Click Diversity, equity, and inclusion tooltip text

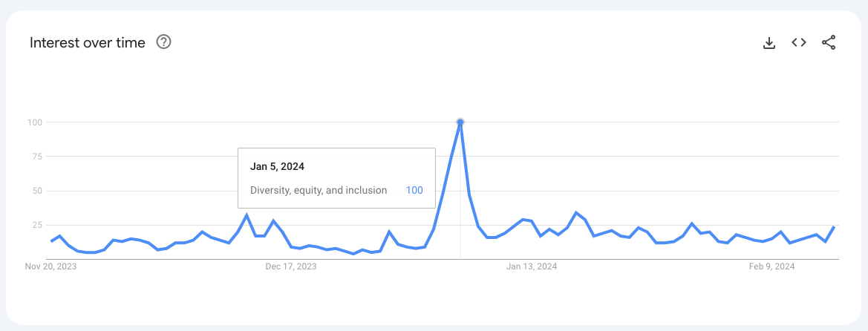click(x=319, y=191)
